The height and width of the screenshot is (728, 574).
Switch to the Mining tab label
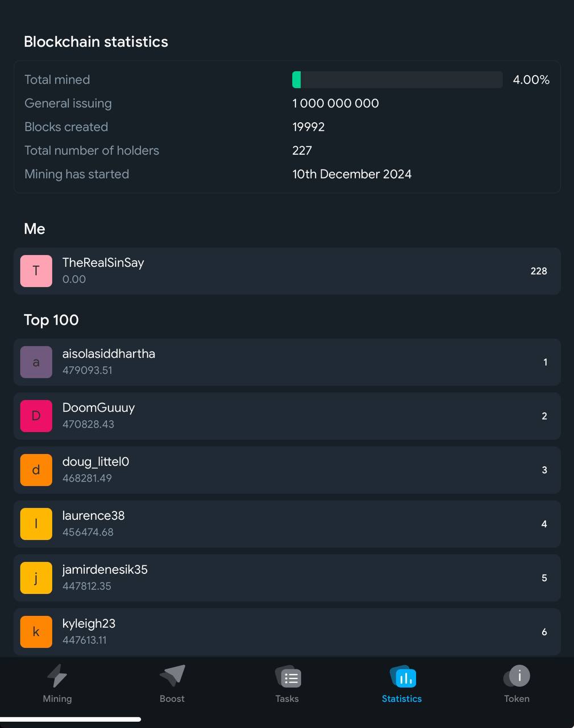click(x=57, y=698)
